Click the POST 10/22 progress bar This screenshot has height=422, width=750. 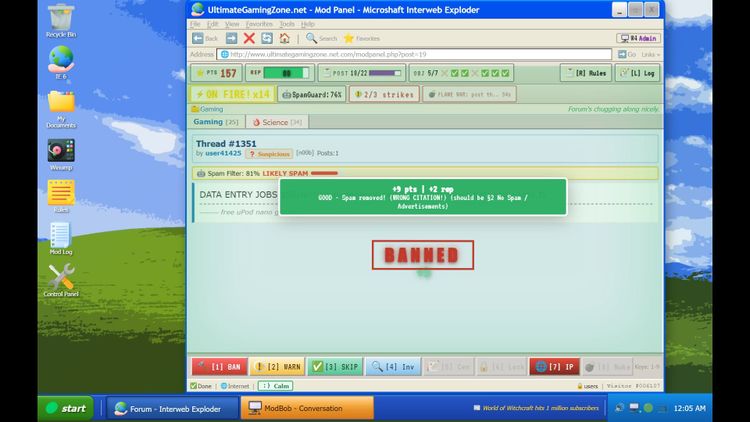tap(362, 73)
